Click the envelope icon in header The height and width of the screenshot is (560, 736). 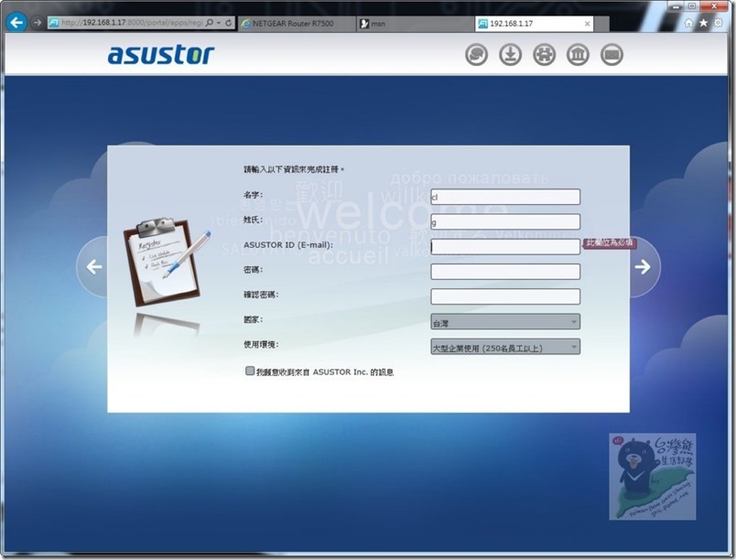coord(612,55)
